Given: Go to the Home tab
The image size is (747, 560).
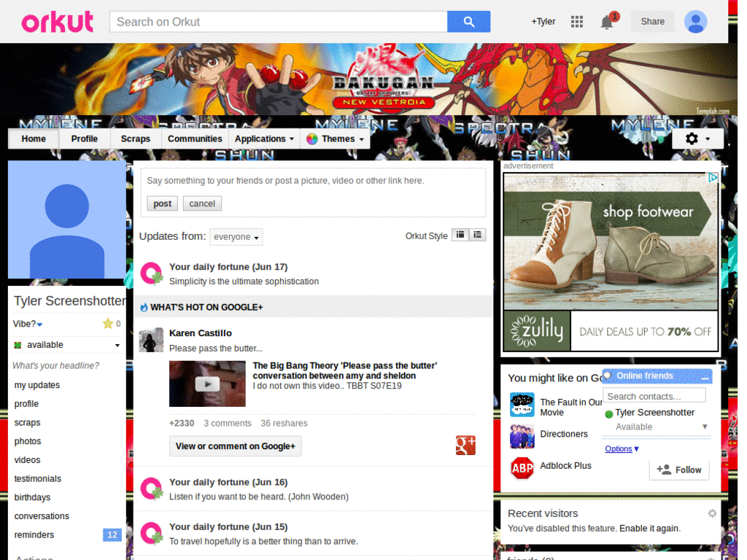Looking at the screenshot, I should pos(34,139).
